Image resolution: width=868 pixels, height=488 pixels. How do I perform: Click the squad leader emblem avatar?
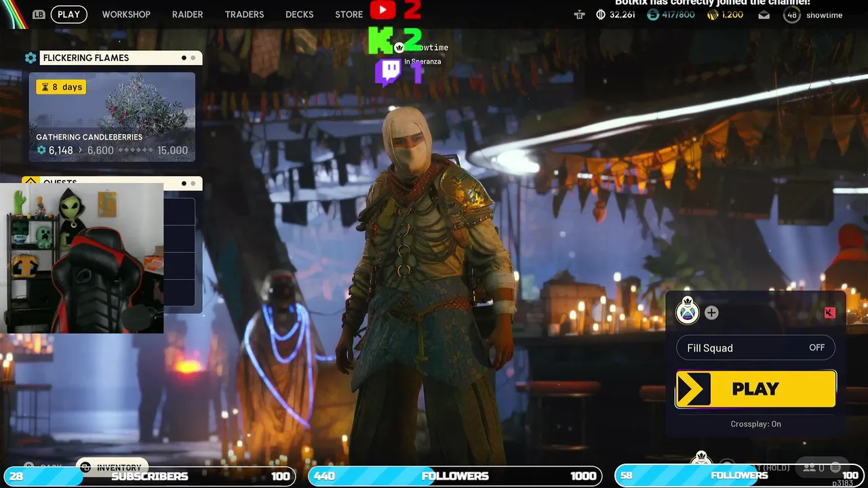(688, 311)
